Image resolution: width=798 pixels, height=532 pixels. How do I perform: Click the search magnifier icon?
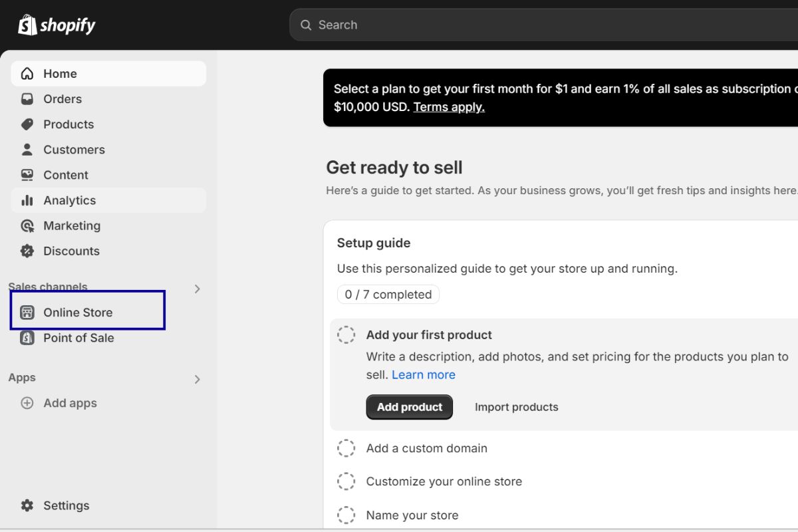pos(306,25)
